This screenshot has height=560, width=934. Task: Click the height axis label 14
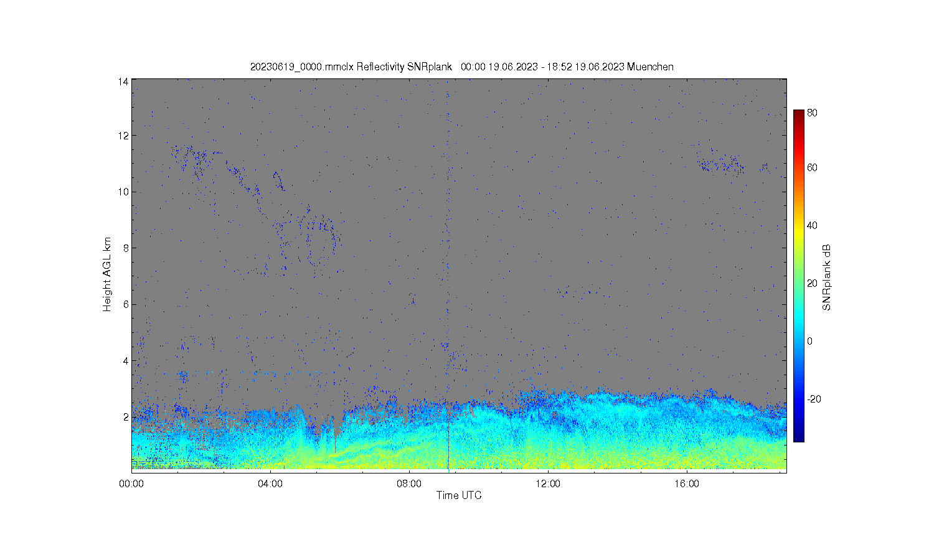click(123, 82)
